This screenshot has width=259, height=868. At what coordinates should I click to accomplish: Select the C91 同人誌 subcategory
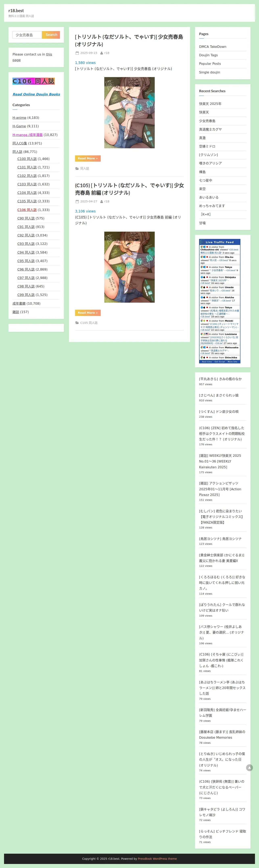click(x=26, y=227)
